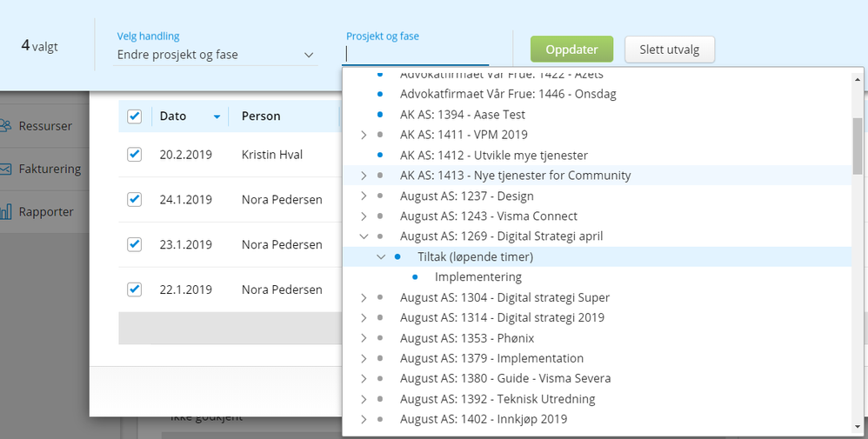
Task: Click the Ressurser sidebar icon
Action: pyautogui.click(x=5, y=126)
